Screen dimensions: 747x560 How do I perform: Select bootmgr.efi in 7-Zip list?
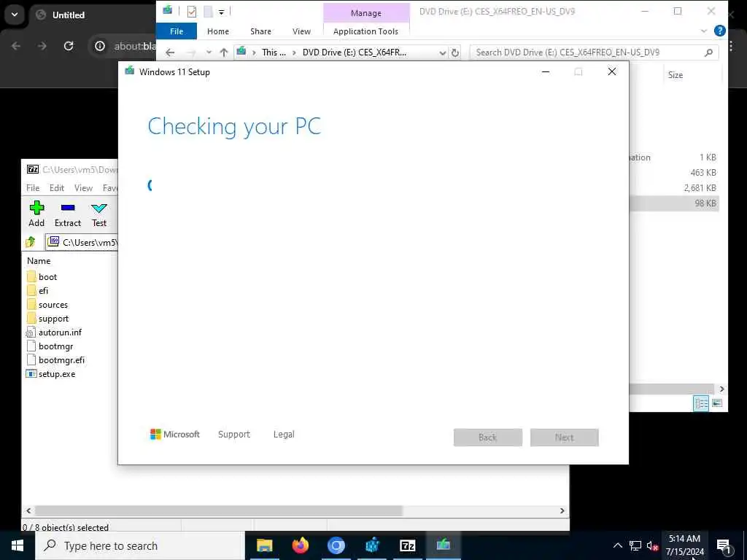click(x=55, y=360)
